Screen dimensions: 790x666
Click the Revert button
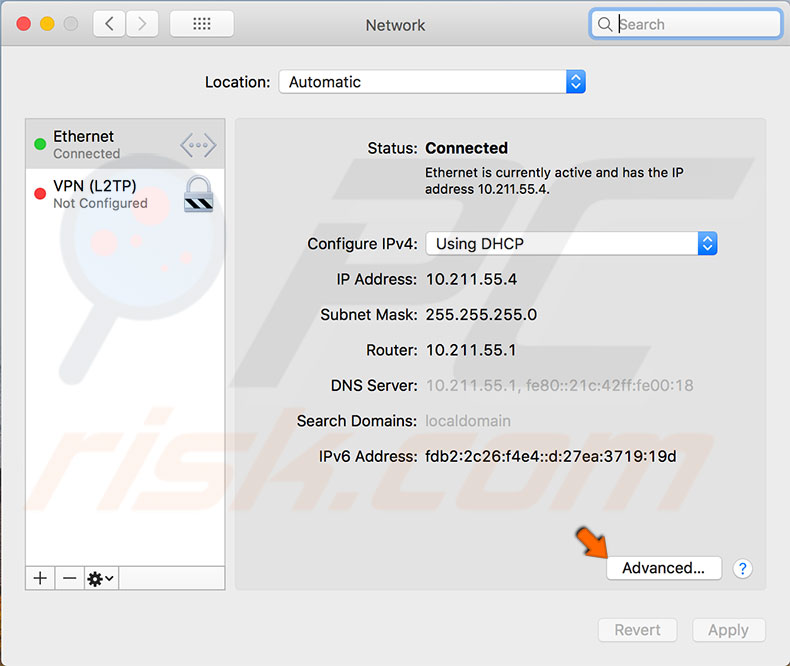(637, 630)
